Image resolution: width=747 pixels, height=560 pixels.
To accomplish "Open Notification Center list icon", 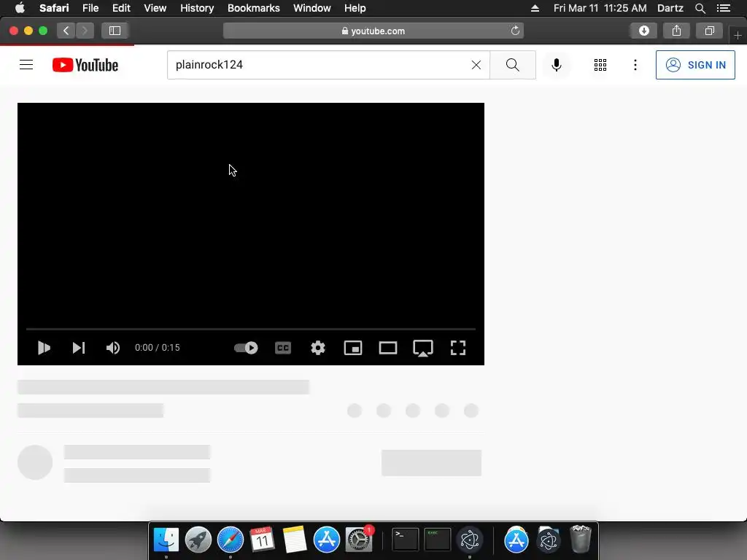I will coord(723,8).
